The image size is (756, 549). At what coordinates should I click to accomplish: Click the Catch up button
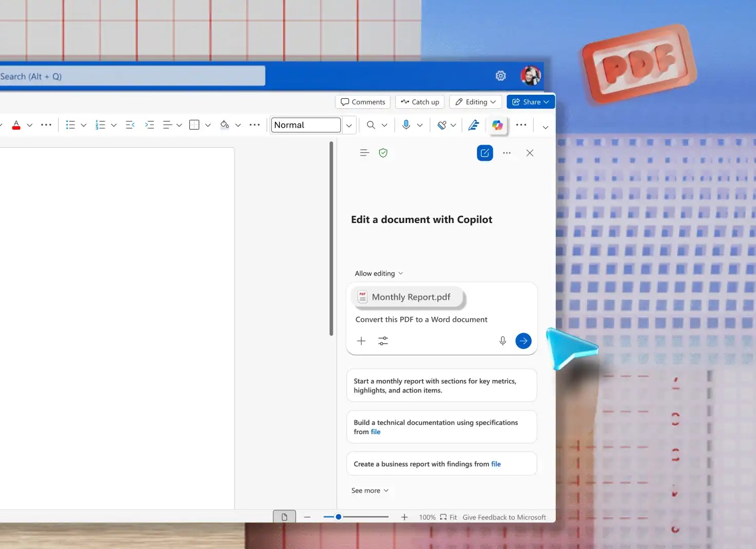[420, 102]
